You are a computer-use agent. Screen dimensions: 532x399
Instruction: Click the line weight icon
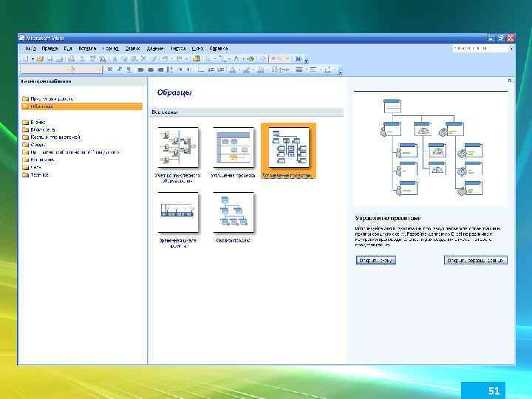point(299,69)
